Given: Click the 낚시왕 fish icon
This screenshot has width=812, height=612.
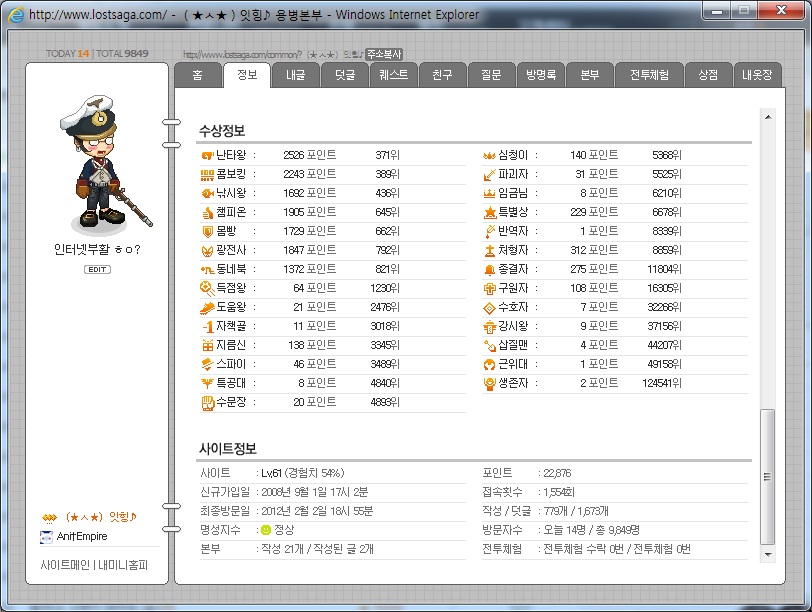Looking at the screenshot, I should click(207, 193).
